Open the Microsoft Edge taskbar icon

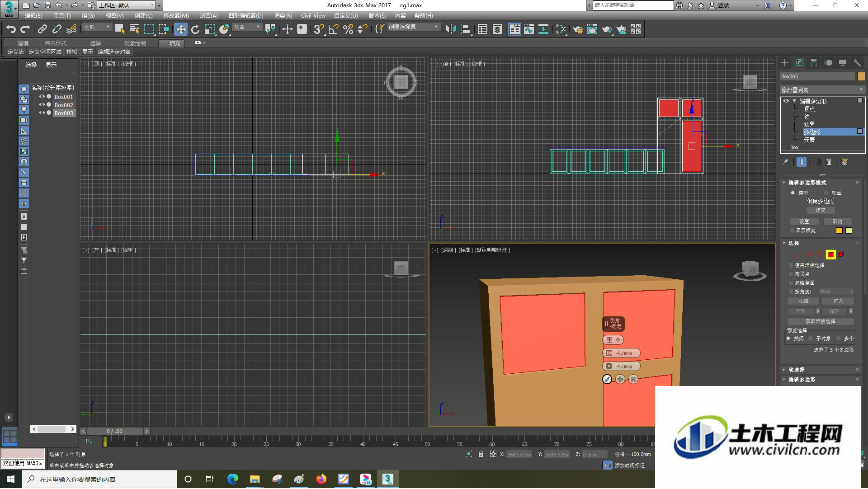[233, 479]
